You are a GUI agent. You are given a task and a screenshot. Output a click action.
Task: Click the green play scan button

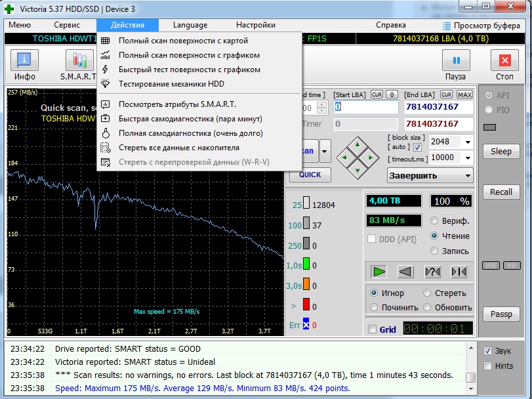tap(379, 272)
